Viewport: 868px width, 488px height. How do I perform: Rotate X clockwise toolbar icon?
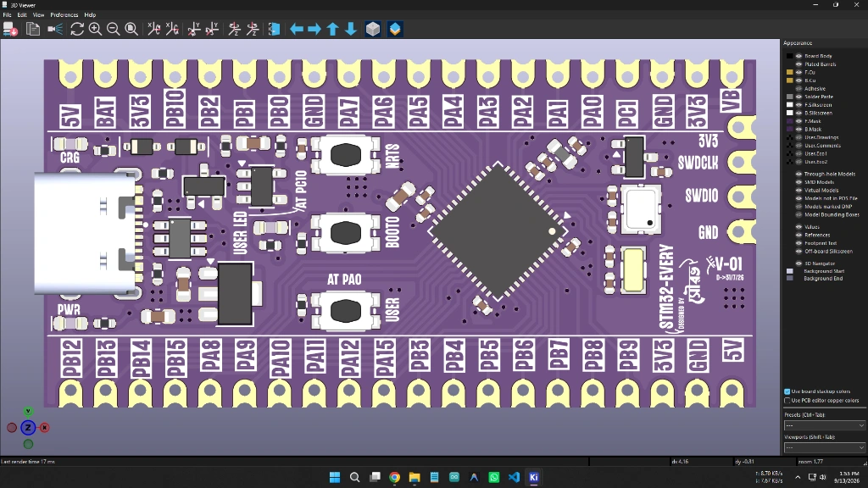click(154, 29)
